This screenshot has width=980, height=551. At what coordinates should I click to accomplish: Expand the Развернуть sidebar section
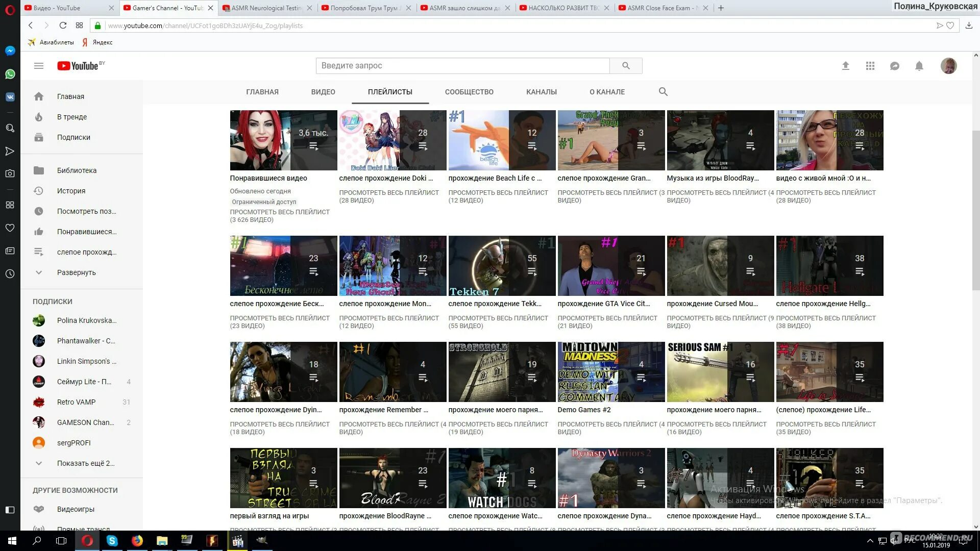[x=76, y=272]
